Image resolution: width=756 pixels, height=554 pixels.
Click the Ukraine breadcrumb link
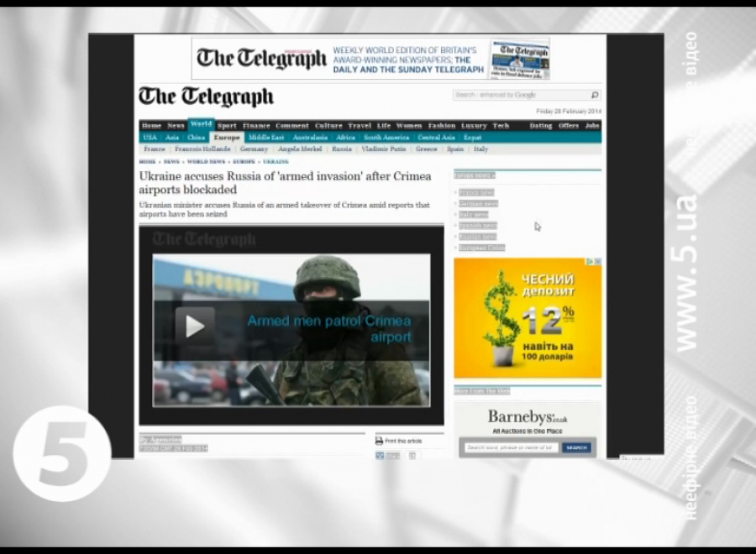click(276, 161)
